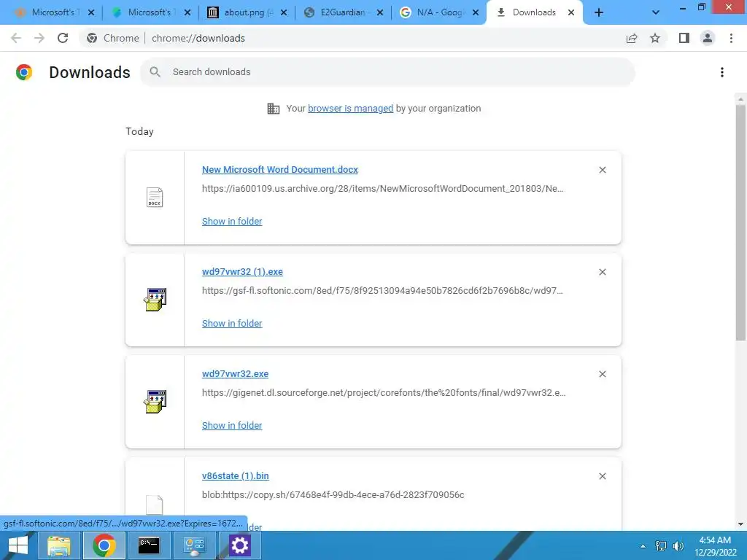Remove New Microsoft Word Document.docx from list
Viewport: 747px width, 560px height.
click(x=602, y=170)
